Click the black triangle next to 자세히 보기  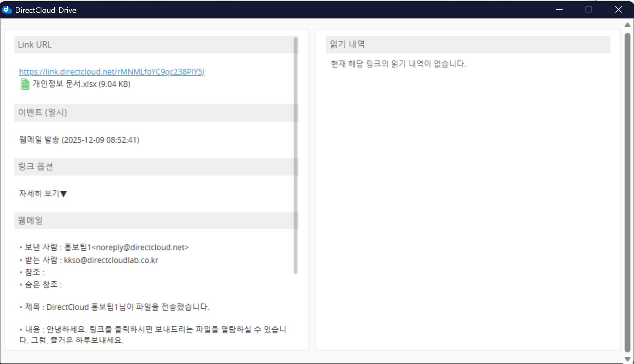(x=63, y=194)
